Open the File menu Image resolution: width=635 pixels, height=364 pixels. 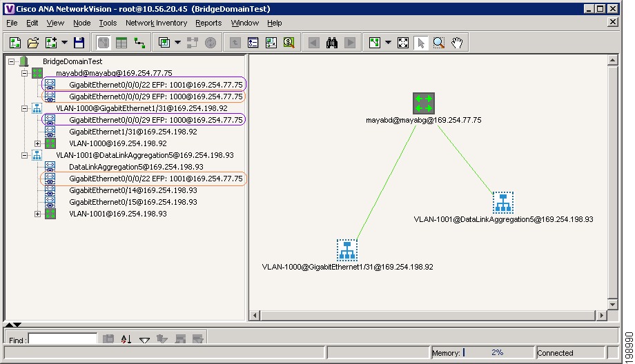[x=12, y=23]
